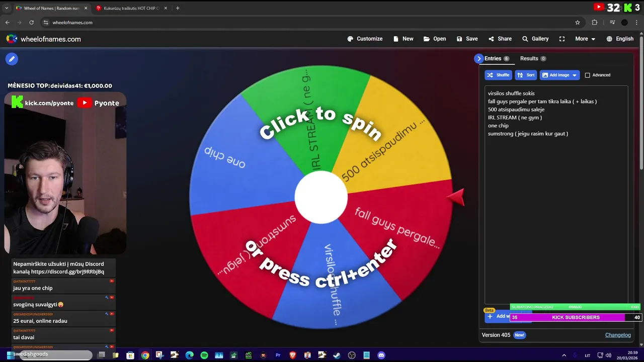Collapse entries panel with blue arrow

pyautogui.click(x=478, y=58)
